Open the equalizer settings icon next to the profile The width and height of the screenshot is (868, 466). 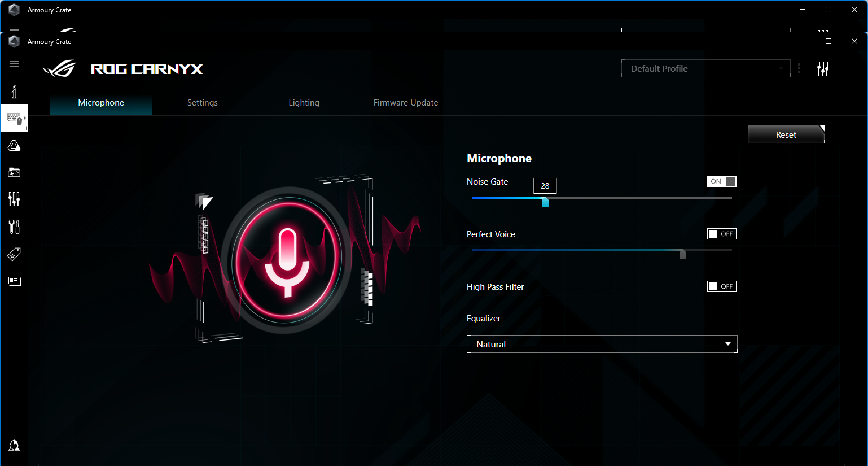[x=823, y=69]
